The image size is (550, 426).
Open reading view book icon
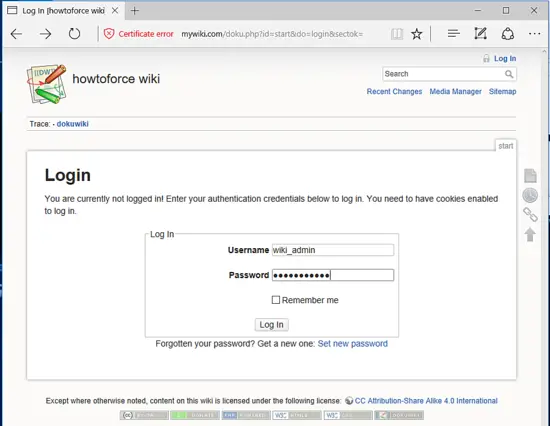(397, 34)
